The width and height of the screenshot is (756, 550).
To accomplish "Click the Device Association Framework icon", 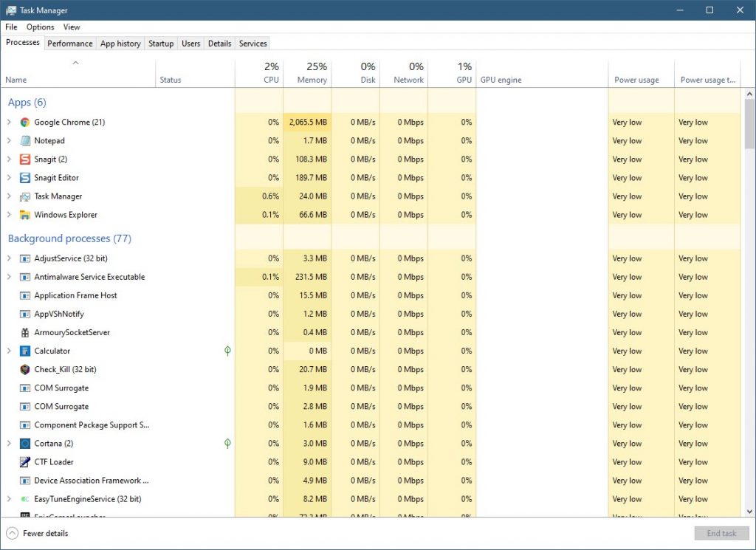I will pyautogui.click(x=25, y=481).
